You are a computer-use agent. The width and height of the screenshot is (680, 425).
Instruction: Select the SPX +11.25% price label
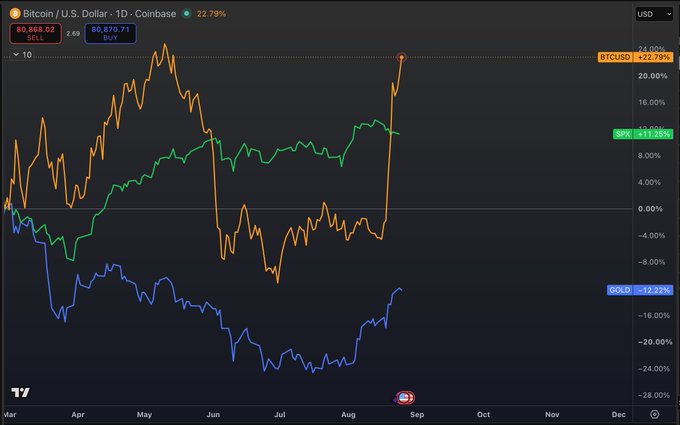coord(643,134)
